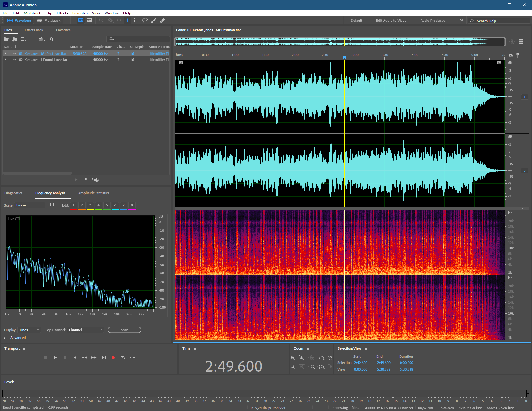The height and width of the screenshot is (411, 532).
Task: Click the Files panel horizontal scrollbar
Action: point(37,173)
